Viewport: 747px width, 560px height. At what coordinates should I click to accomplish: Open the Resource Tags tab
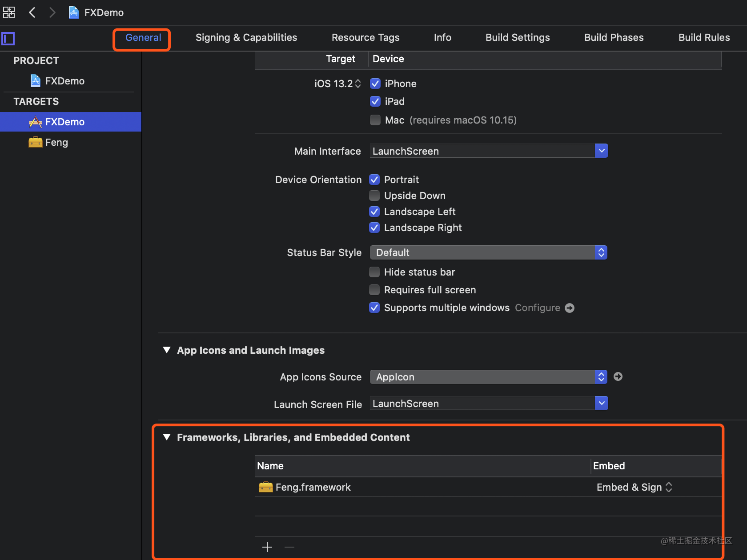[365, 38]
